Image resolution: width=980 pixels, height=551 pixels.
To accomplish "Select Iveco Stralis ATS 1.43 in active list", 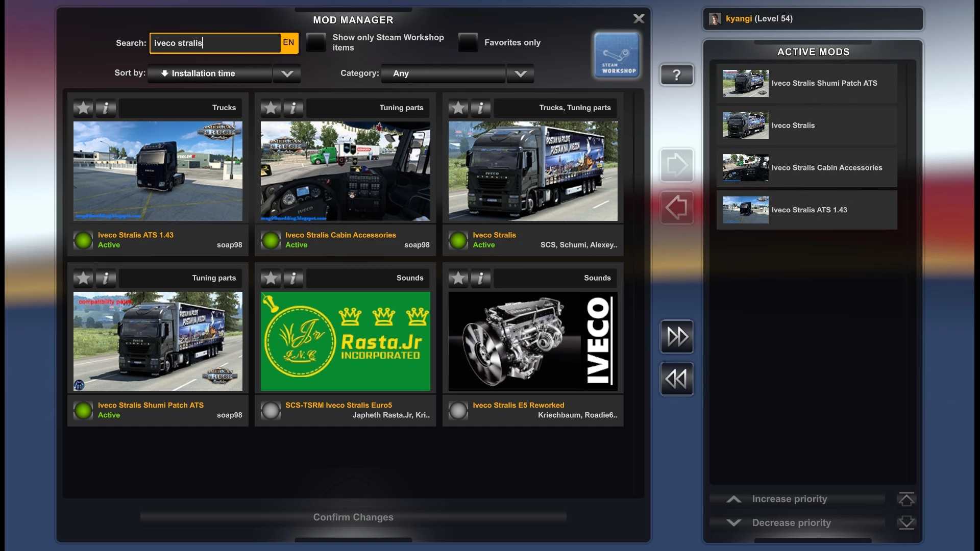I will pos(806,210).
